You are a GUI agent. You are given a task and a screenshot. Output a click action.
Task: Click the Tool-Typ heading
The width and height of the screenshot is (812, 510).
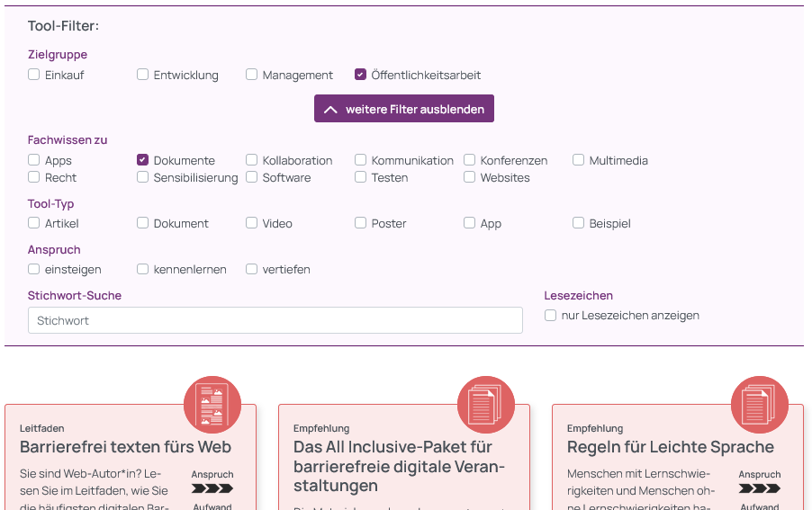(50, 204)
